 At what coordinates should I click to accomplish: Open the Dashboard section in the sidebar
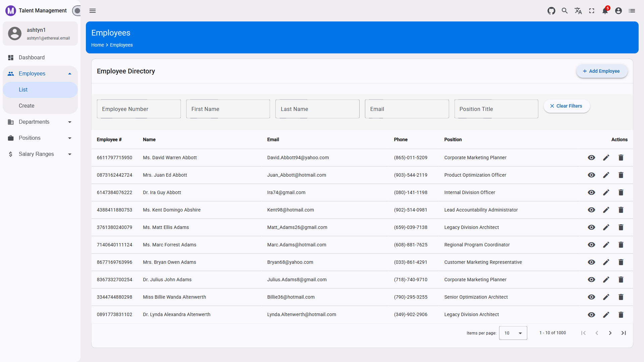(32, 57)
